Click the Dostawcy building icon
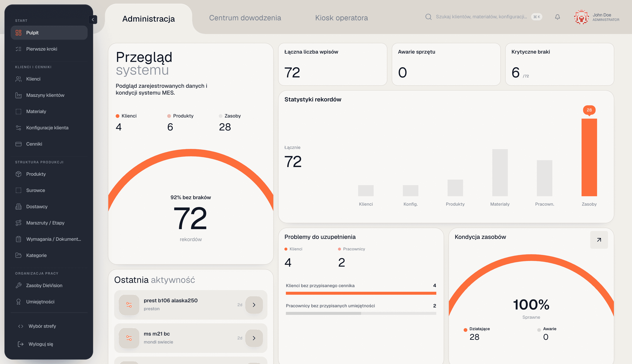632x364 pixels. point(18,207)
